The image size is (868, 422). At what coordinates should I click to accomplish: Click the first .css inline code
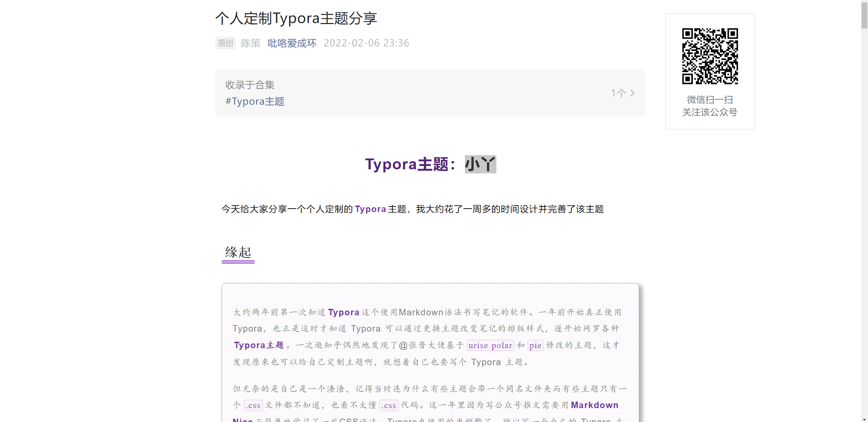(253, 405)
